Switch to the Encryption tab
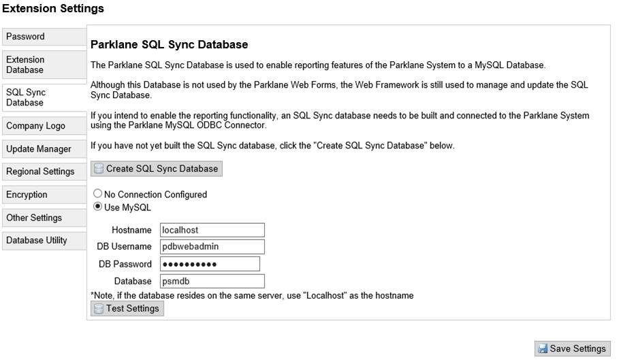 [x=44, y=195]
